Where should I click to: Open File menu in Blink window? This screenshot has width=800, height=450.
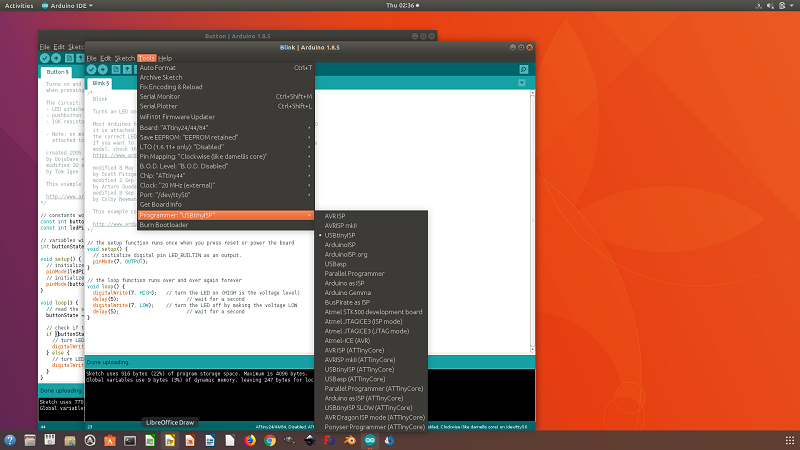pyautogui.click(x=91, y=58)
